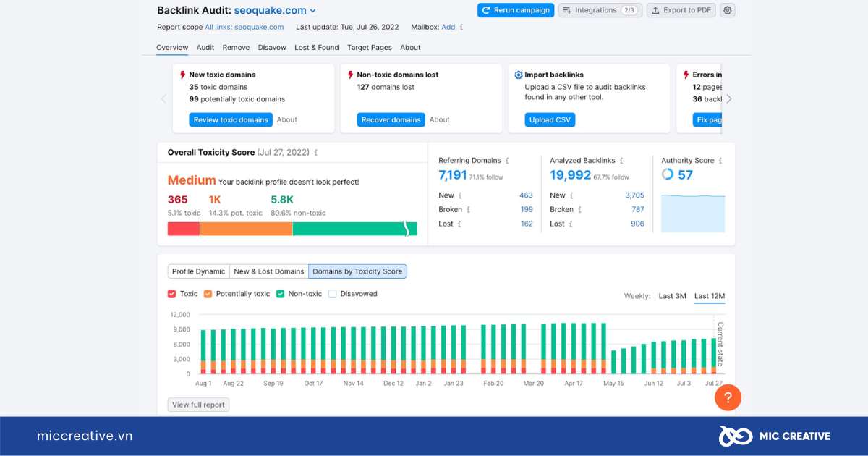The image size is (868, 456).
Task: Click lightning icon on New toxic domains card
Action: (182, 75)
